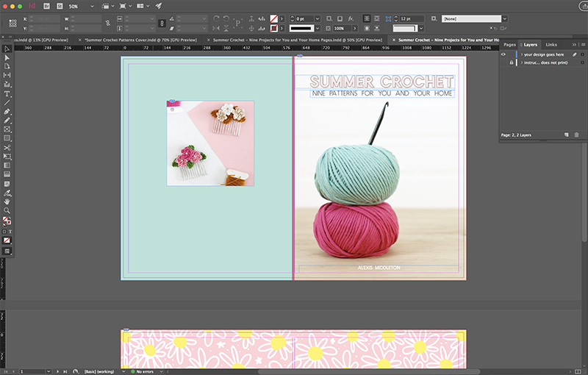Screen dimensions: 588x375
Task: Click stroke color swatch in control panel
Action: click(274, 28)
